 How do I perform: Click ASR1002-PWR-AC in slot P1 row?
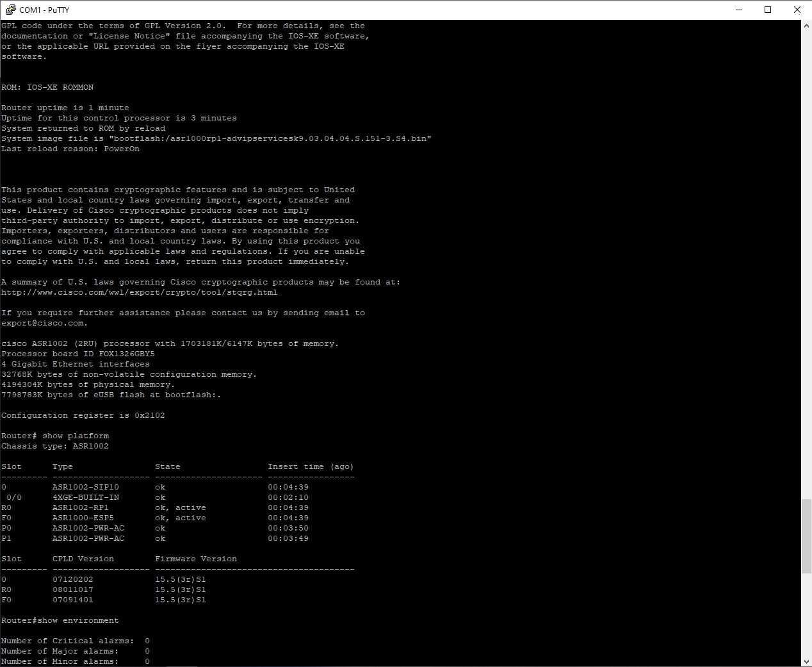click(x=88, y=538)
